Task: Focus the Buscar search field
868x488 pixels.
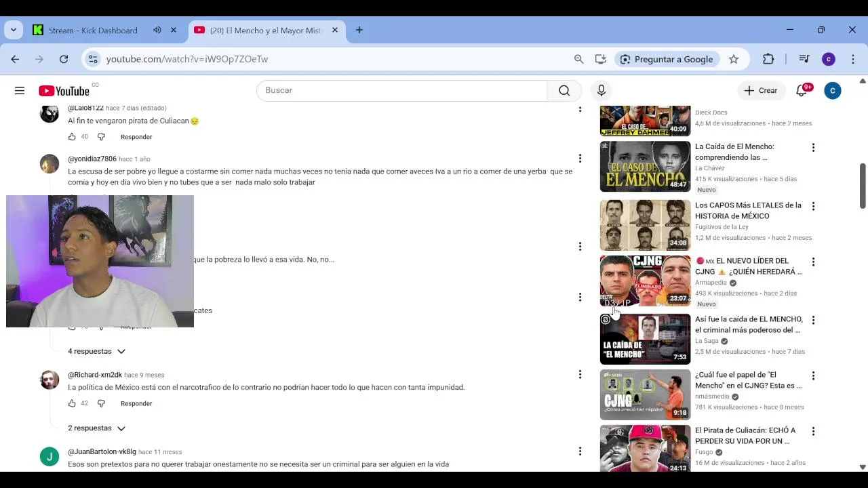Action: point(401,90)
